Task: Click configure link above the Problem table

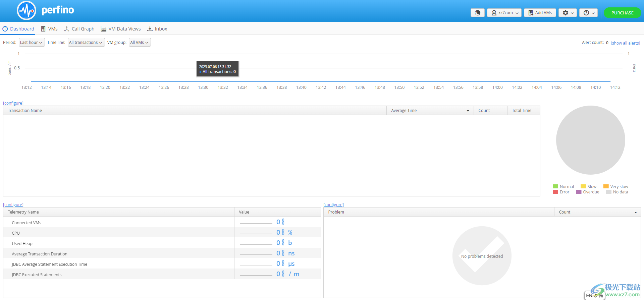Action: (x=334, y=204)
